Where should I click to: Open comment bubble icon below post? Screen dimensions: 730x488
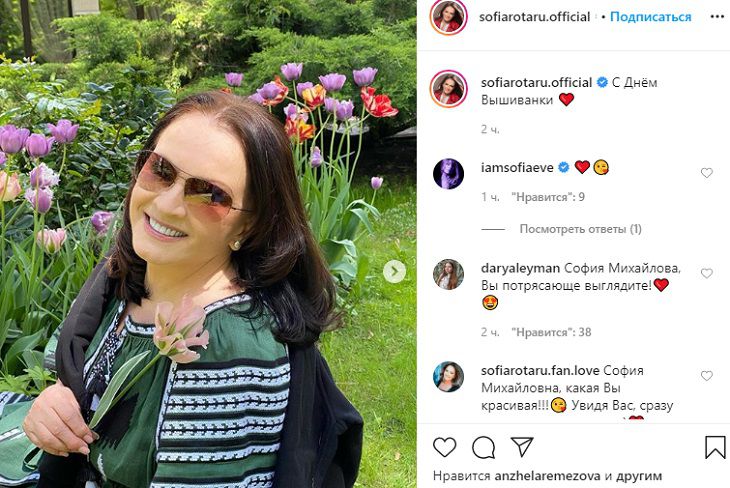pos(484,446)
